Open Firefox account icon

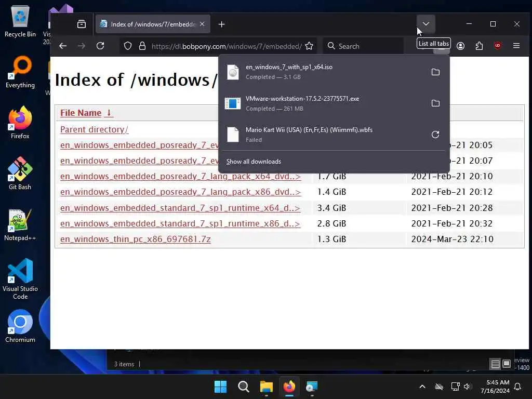460,46
